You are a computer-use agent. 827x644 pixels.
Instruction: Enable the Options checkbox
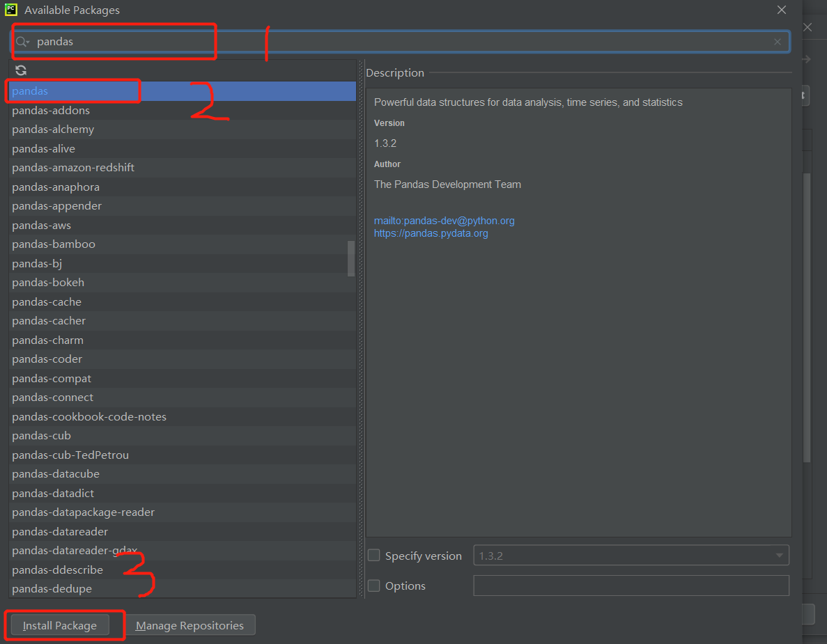(x=374, y=586)
